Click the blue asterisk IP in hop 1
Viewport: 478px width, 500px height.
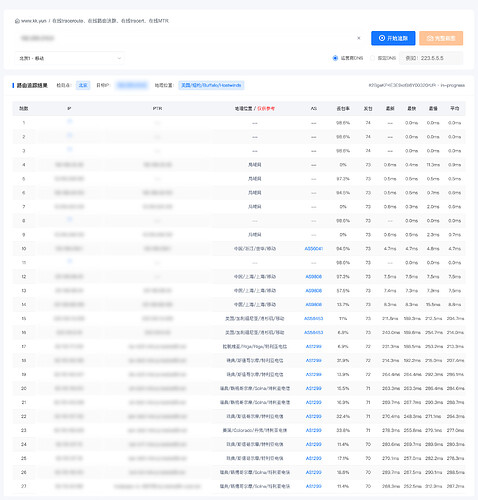click(x=69, y=122)
